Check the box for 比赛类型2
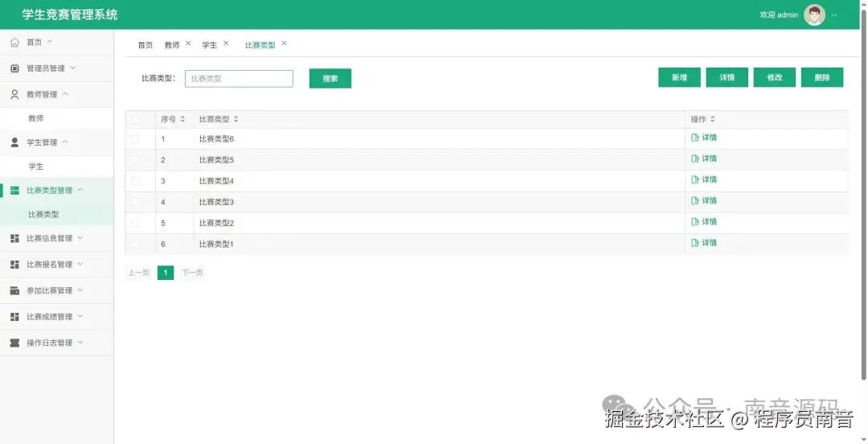Viewport: 868px width, 444px height. [x=135, y=223]
